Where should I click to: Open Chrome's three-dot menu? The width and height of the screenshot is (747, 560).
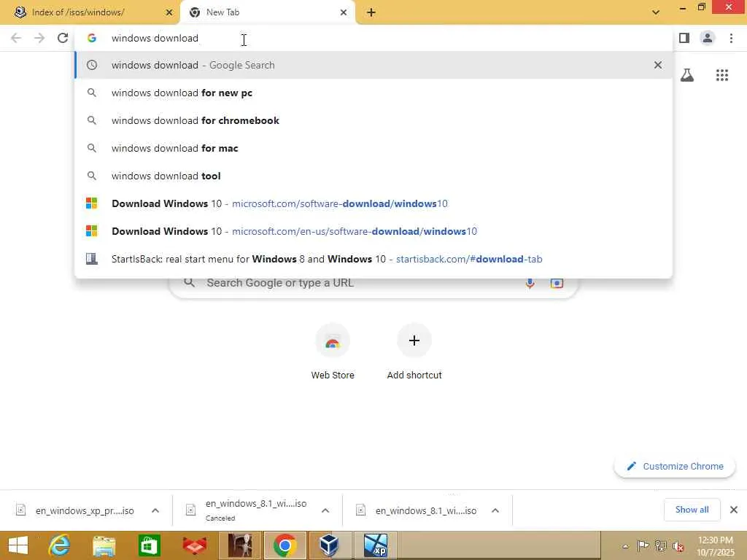tap(731, 38)
